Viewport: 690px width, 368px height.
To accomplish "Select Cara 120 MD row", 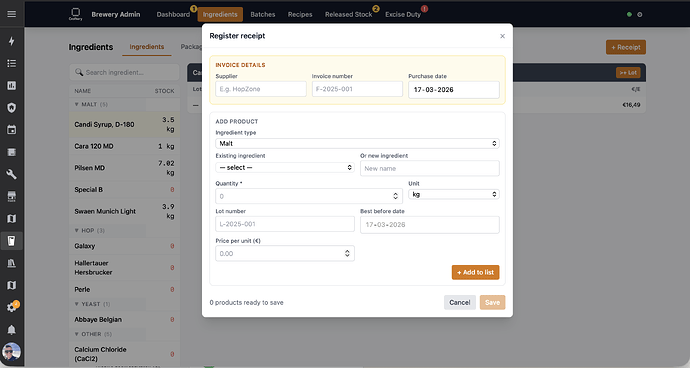I will tap(125, 146).
